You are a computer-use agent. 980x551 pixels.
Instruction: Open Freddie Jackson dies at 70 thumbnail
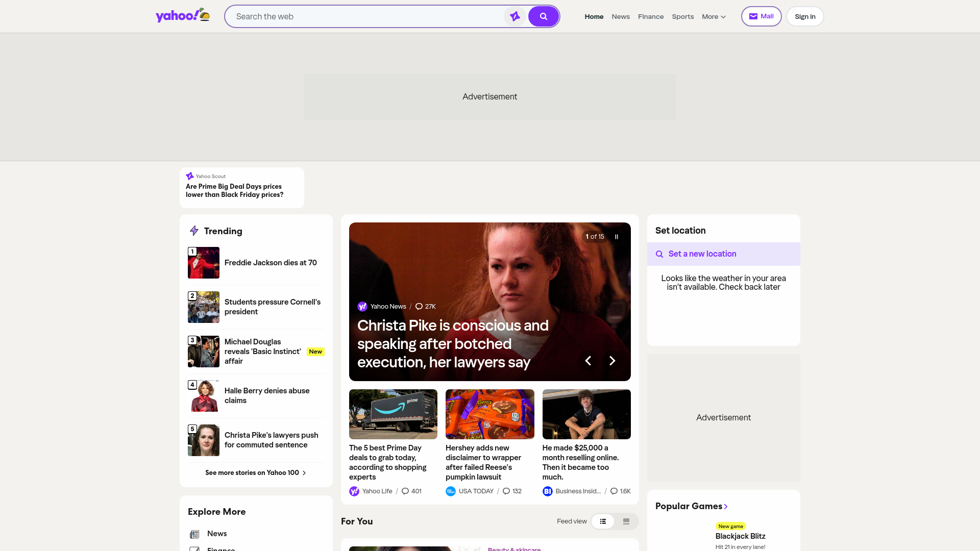pos(204,263)
